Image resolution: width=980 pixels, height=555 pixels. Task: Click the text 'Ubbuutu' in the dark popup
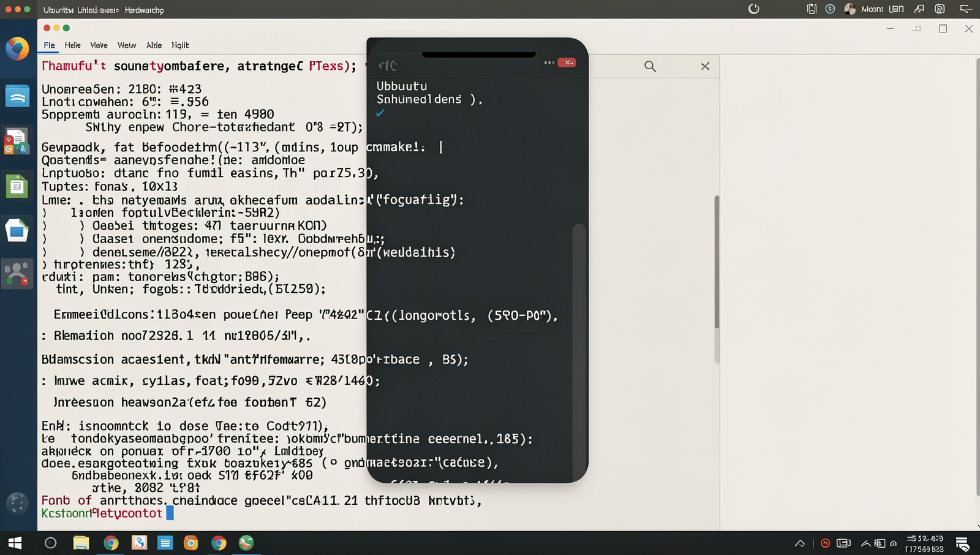point(402,86)
